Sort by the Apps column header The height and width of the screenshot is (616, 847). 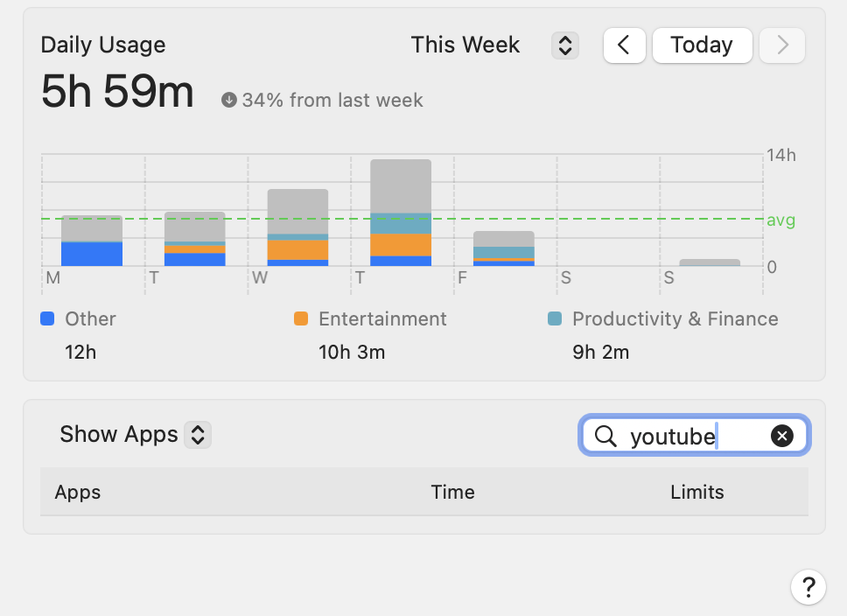(x=78, y=492)
